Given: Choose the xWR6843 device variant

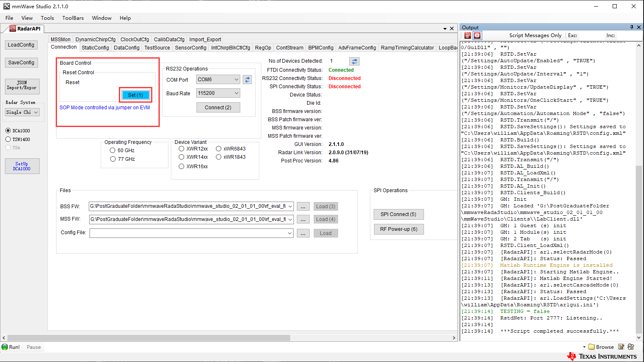Looking at the screenshot, I should pyautogui.click(x=218, y=149).
